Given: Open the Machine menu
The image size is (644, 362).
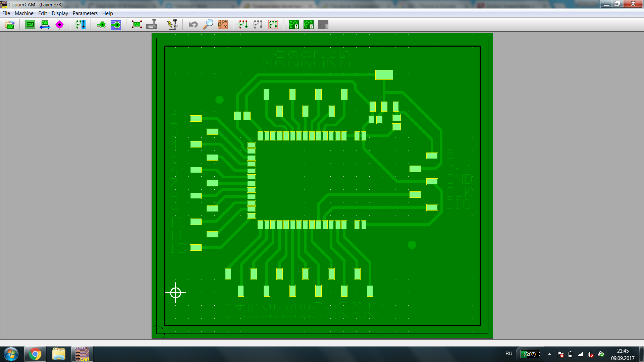Looking at the screenshot, I should (x=24, y=13).
